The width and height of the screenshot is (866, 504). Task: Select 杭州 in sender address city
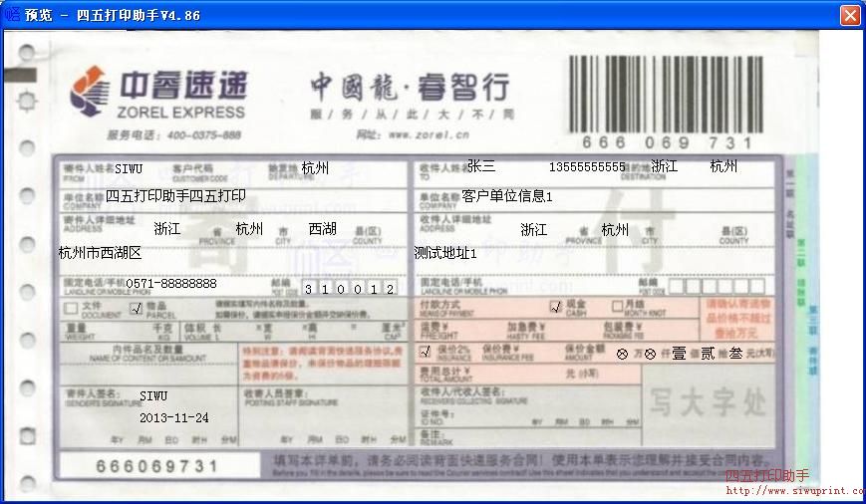(x=249, y=228)
